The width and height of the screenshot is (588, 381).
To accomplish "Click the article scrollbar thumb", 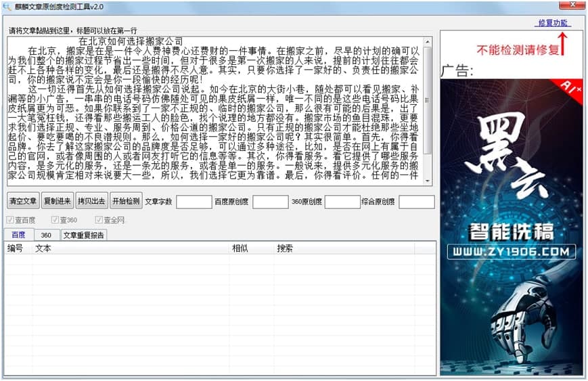I will [x=427, y=99].
